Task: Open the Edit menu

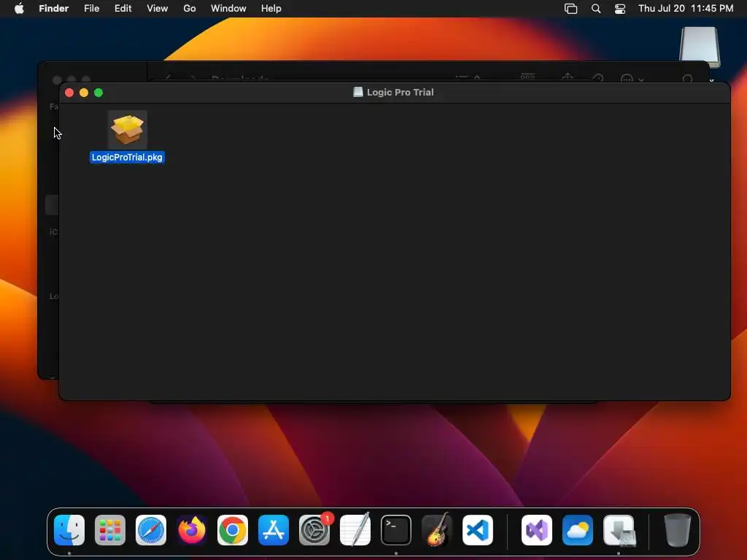Action: pyautogui.click(x=123, y=9)
